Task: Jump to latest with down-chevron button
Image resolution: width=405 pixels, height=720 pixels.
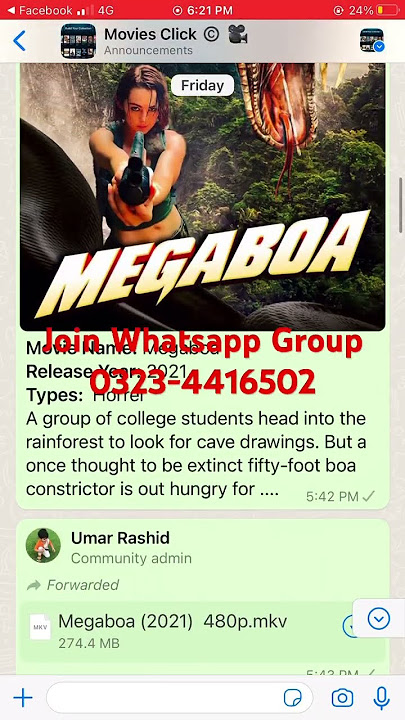Action: (x=379, y=619)
